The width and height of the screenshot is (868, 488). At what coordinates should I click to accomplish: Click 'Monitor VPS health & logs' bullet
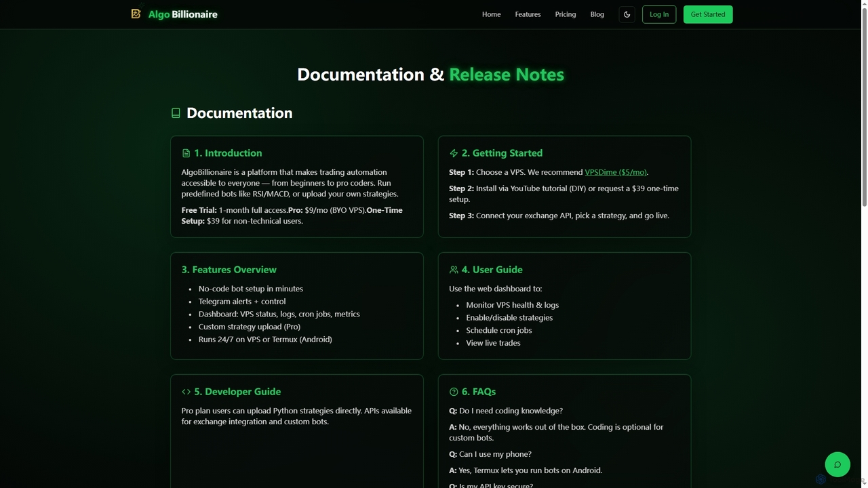(513, 305)
